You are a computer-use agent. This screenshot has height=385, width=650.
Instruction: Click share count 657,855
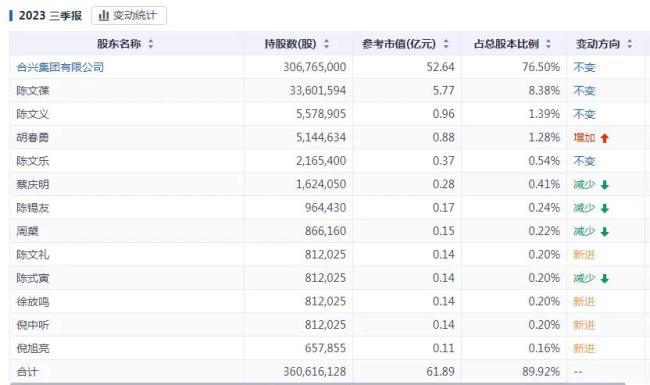click(325, 348)
